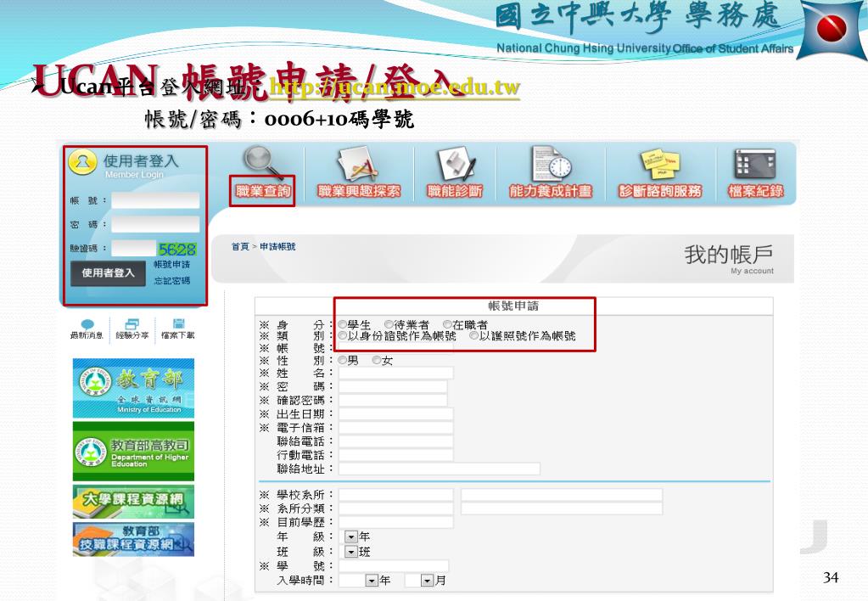868x601 pixels.
Task: Select the 職業興趣探索 menu item
Action: (359, 191)
